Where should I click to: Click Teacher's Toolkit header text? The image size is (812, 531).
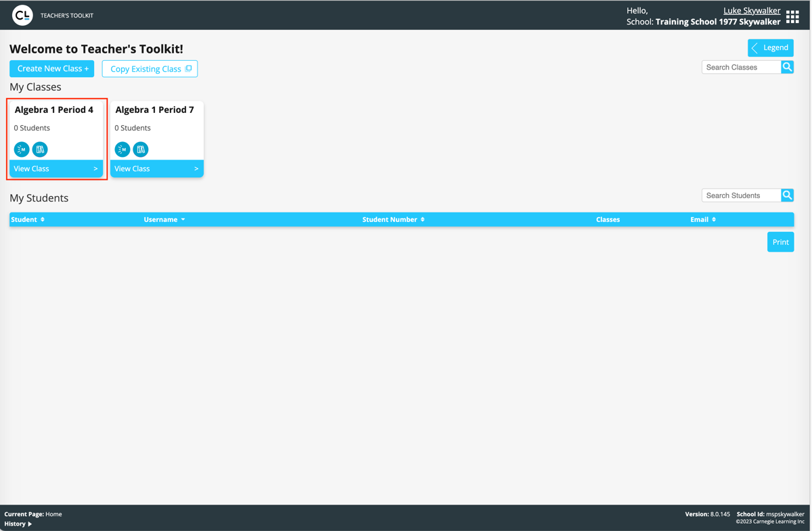[x=67, y=15]
